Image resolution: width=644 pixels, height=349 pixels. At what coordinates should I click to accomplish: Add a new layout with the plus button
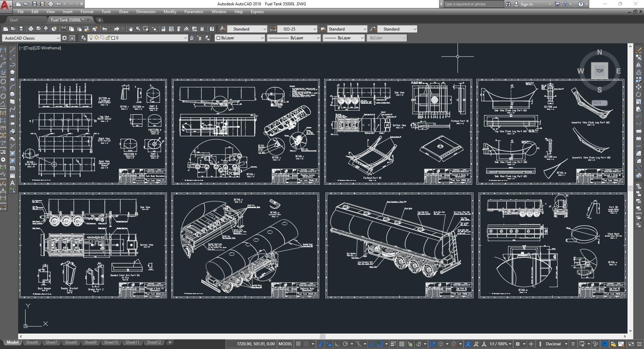point(170,342)
